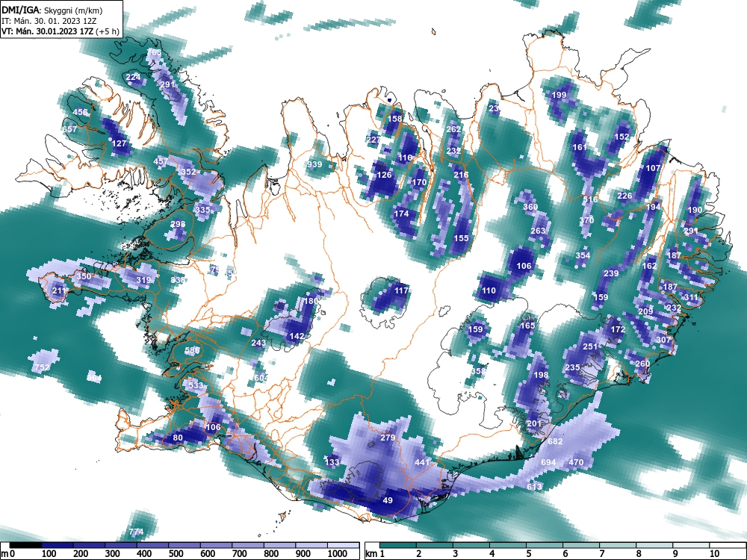Click the 516 visibility label
This screenshot has height=560, width=747.
(590, 199)
